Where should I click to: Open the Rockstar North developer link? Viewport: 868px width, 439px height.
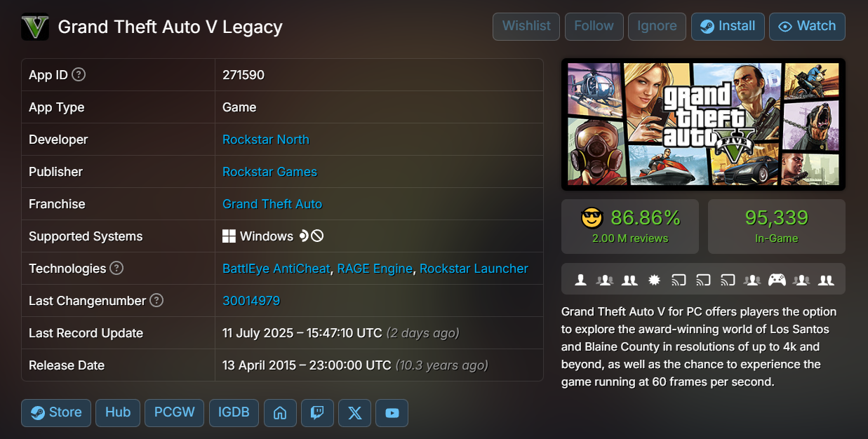click(266, 140)
